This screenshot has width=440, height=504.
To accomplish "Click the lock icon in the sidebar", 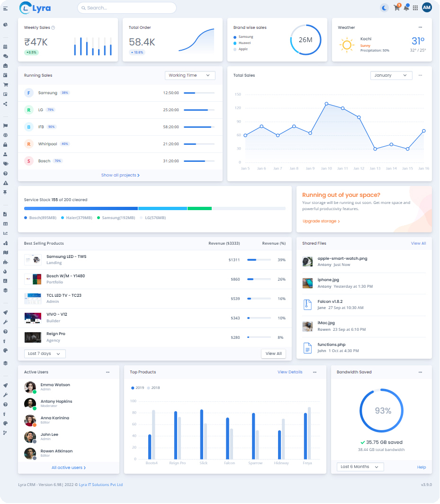I will (x=5, y=144).
